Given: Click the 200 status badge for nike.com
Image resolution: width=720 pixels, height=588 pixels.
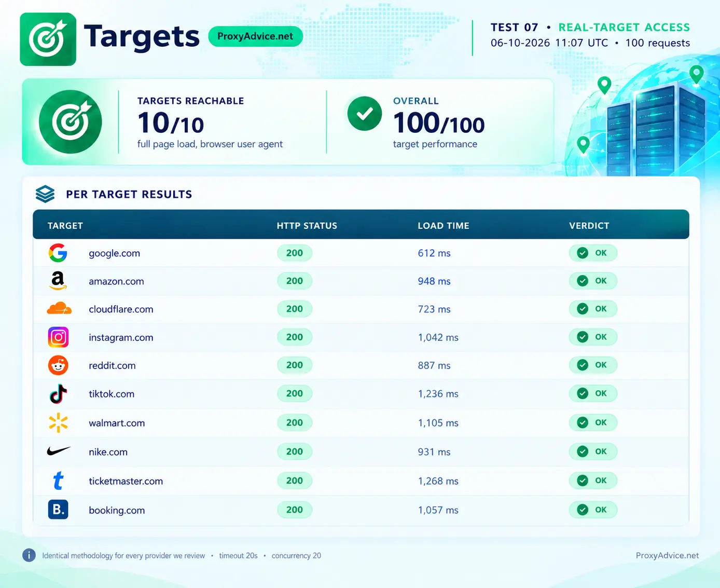Looking at the screenshot, I should 295,452.
